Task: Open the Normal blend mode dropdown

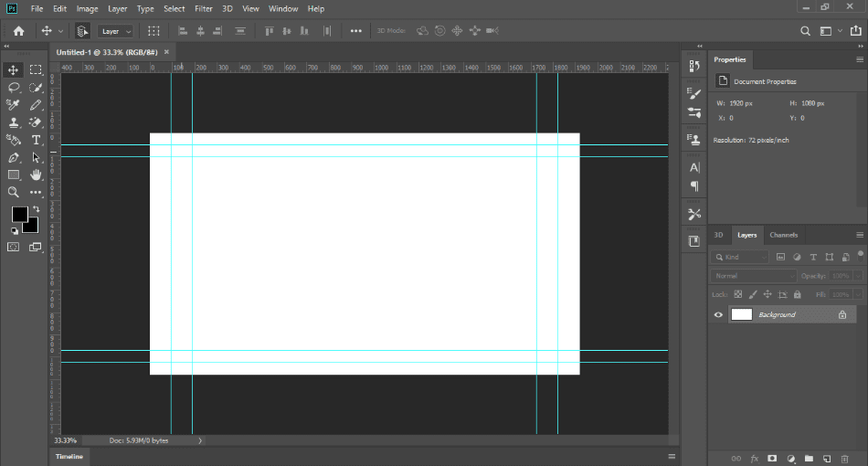Action: (x=753, y=276)
